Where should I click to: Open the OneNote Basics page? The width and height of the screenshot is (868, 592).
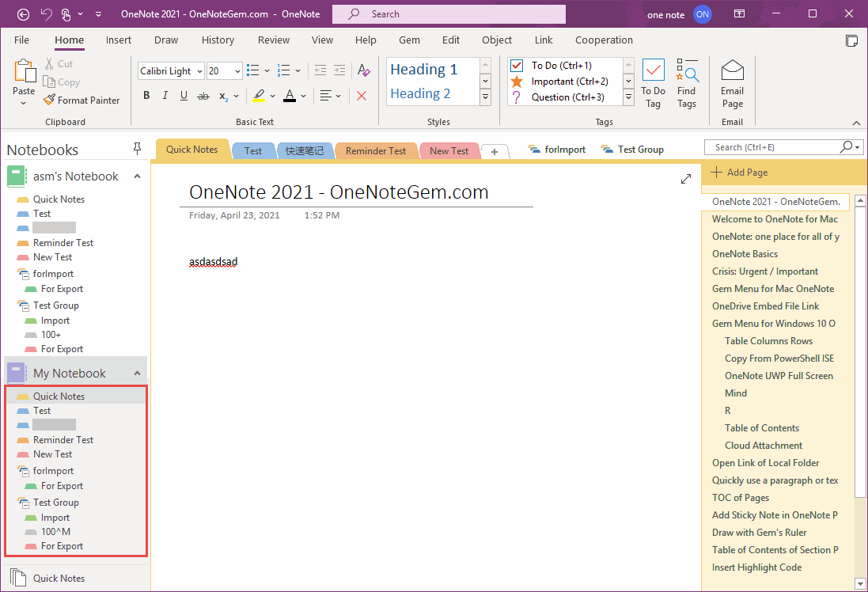(x=745, y=253)
